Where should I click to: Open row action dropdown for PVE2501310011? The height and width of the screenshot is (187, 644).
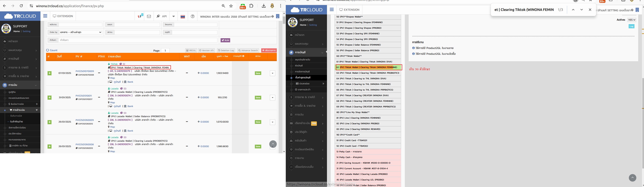click(272, 97)
